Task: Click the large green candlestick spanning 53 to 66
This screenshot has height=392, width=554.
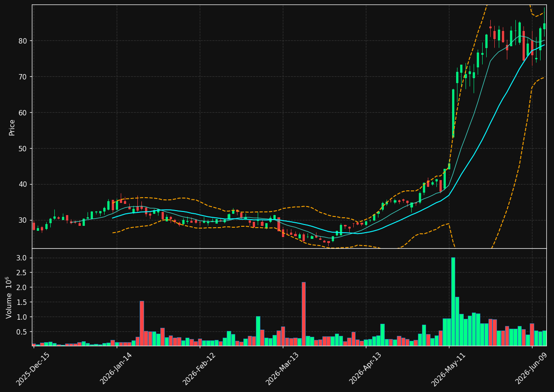Action: [453, 113]
